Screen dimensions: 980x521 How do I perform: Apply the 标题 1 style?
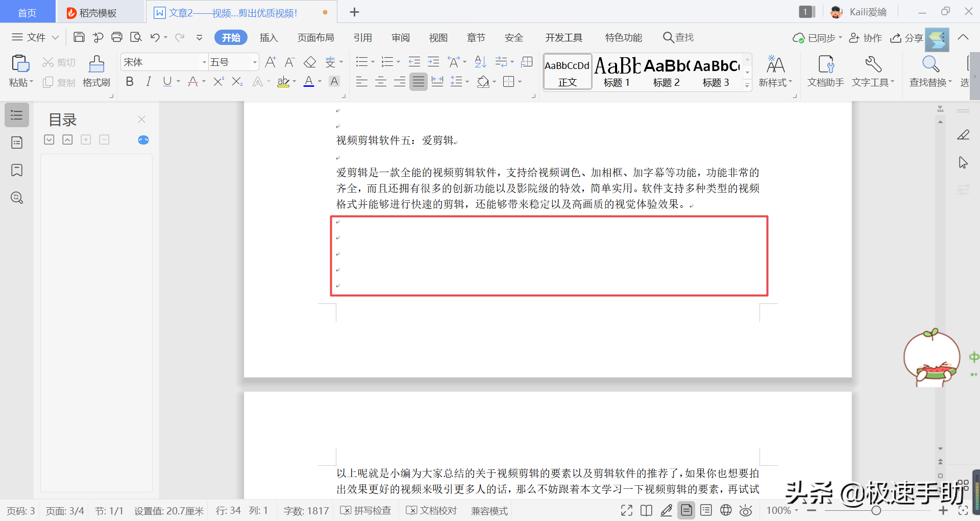[617, 72]
